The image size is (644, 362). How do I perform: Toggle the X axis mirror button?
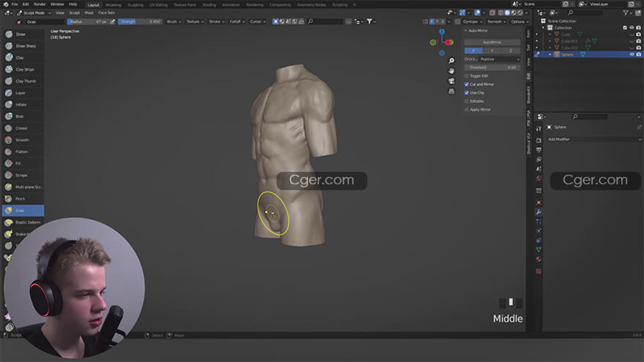(473, 50)
